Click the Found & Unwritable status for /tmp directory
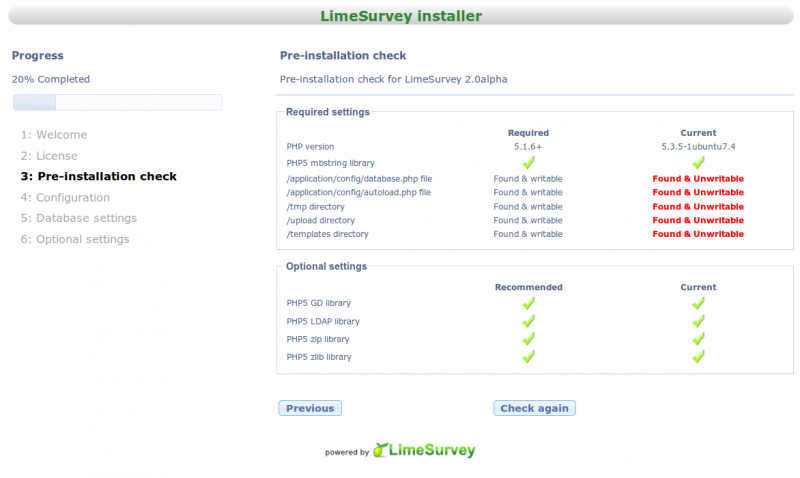 coord(698,206)
